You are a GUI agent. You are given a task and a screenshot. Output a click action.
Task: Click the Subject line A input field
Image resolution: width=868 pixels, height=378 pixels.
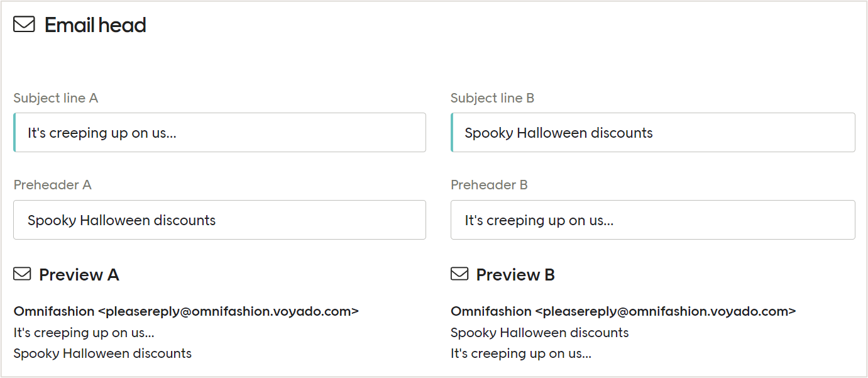coord(219,132)
